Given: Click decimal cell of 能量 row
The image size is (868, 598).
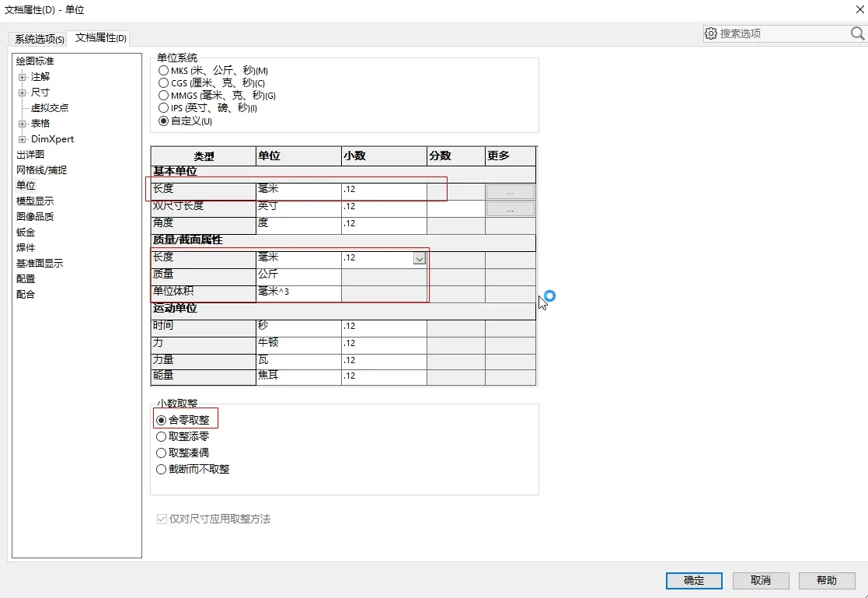Looking at the screenshot, I should coord(384,377).
